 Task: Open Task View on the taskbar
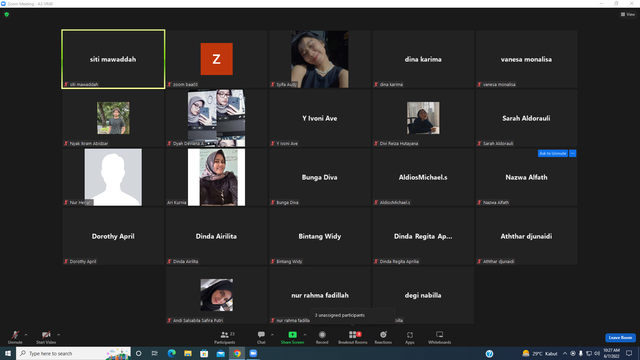pyautogui.click(x=155, y=353)
